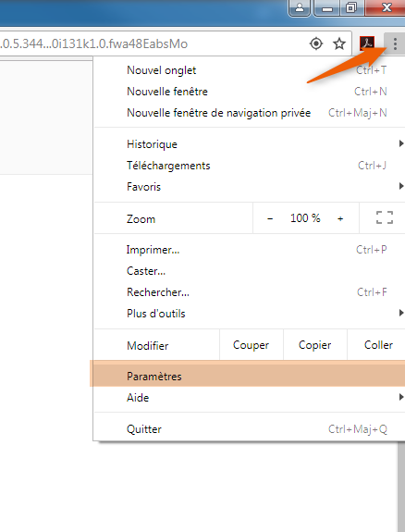Click the Coller button
Image resolution: width=405 pixels, height=532 pixels.
[x=378, y=345]
